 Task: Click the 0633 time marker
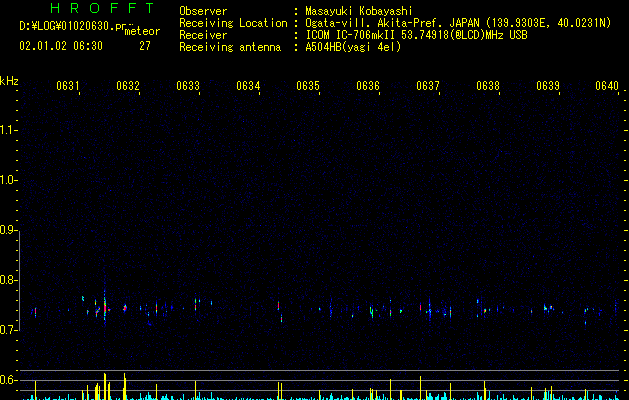click(188, 86)
